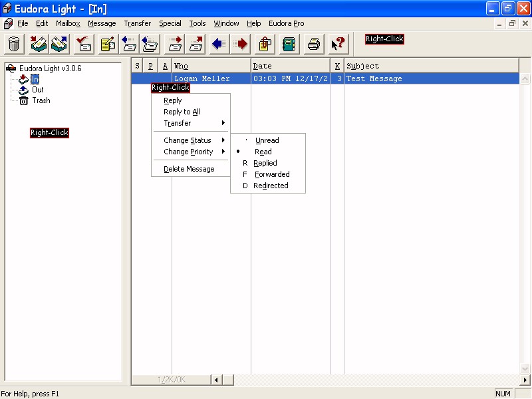The width and height of the screenshot is (532, 399).
Task: Sort by the Date column header
Action: (291, 66)
